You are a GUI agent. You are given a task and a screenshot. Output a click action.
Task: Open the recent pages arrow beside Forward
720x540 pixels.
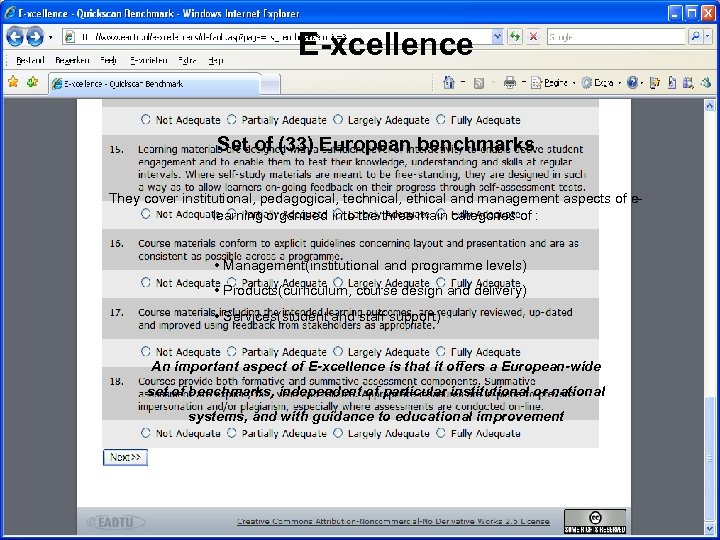(x=51, y=37)
